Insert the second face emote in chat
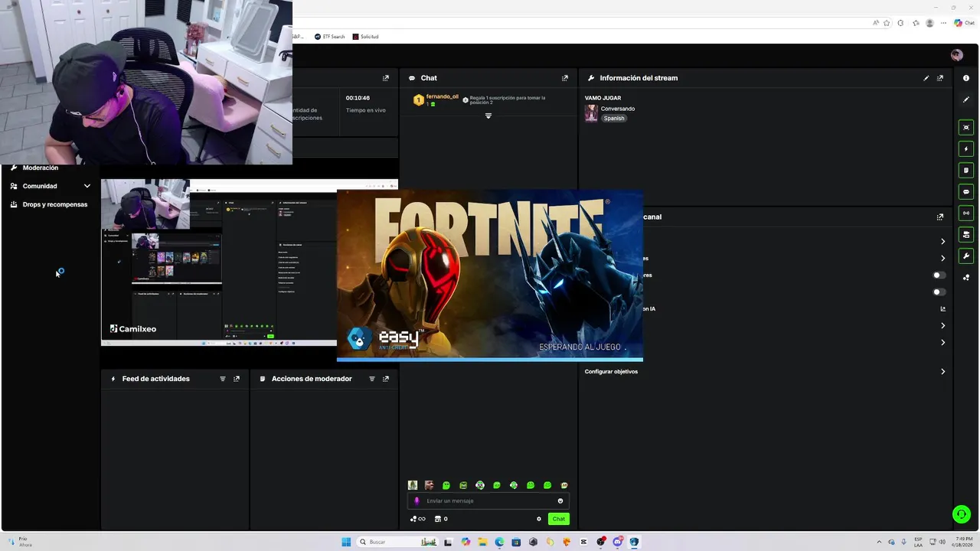980x551 pixels. 430,485
